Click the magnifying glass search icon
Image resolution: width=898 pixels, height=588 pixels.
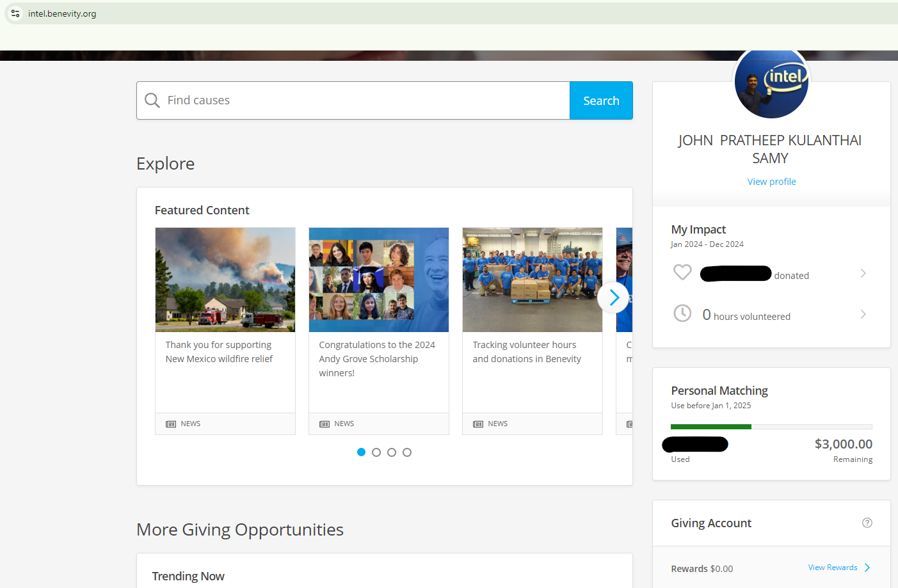[152, 100]
